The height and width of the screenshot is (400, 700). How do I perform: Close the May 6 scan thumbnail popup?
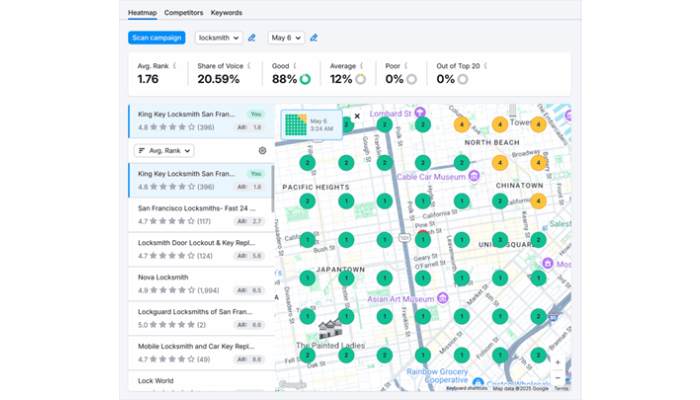[357, 116]
